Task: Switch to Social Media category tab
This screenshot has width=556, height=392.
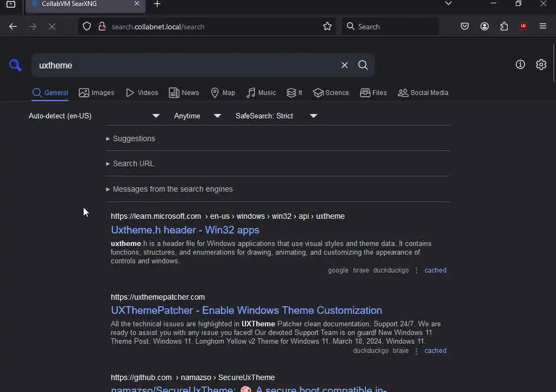Action: (423, 93)
